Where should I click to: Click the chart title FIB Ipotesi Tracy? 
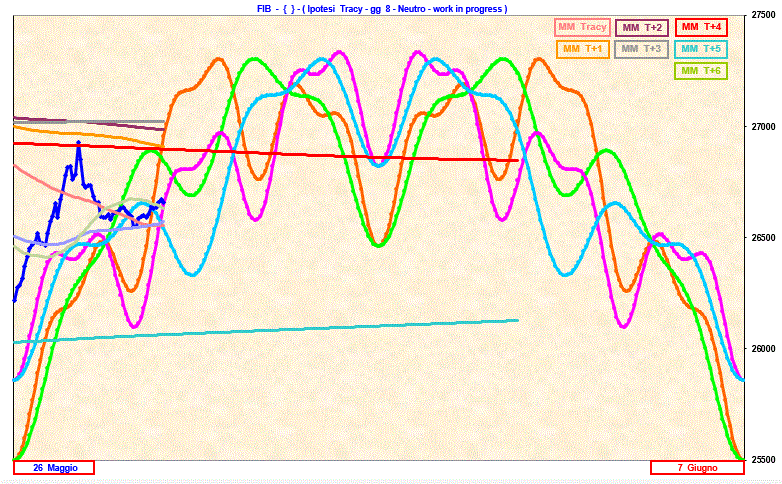382,9
